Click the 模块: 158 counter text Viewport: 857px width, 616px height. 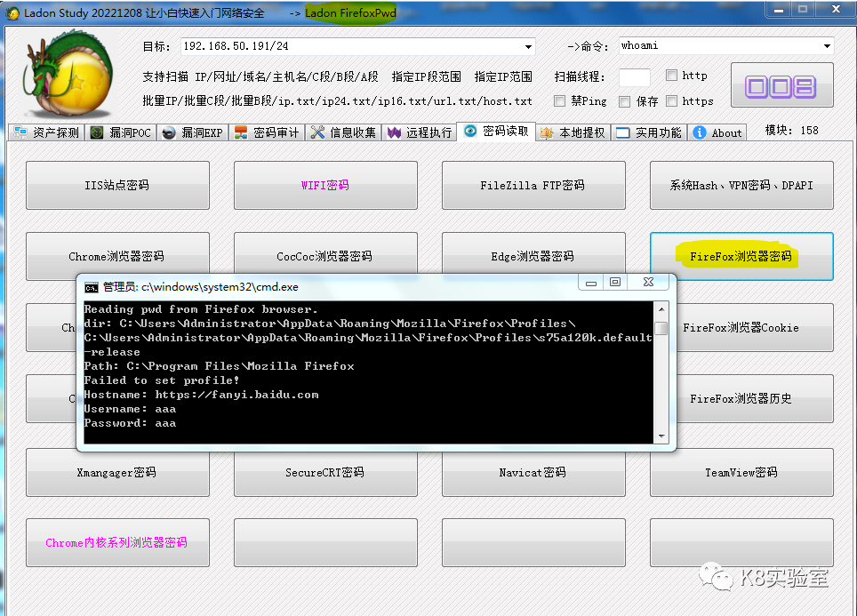tap(791, 130)
